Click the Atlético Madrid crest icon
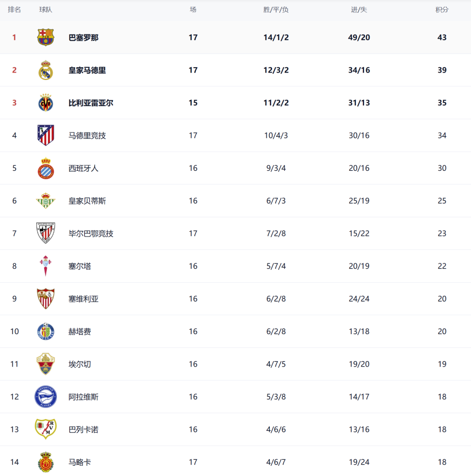Image resolution: width=471 pixels, height=476 pixels. click(x=46, y=135)
